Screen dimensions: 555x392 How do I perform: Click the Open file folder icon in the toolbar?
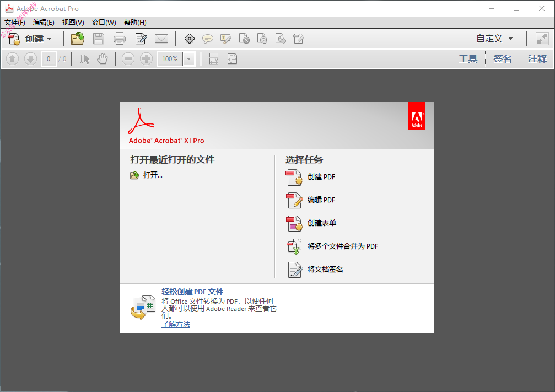coord(78,39)
